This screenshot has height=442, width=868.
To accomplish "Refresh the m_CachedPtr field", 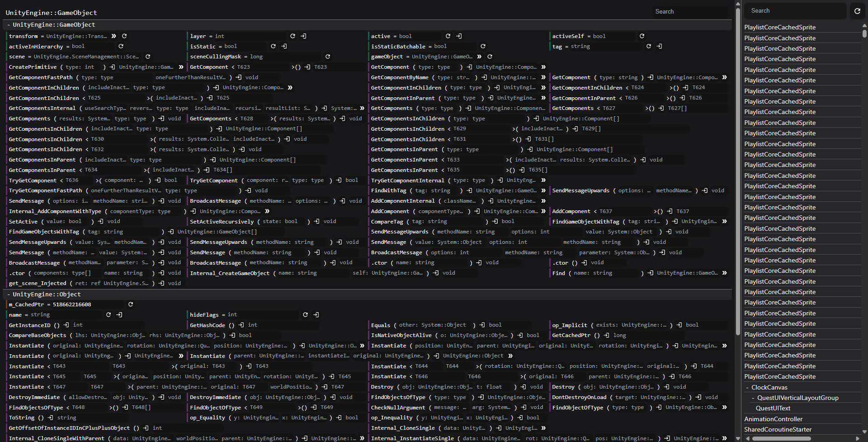I will click(131, 304).
